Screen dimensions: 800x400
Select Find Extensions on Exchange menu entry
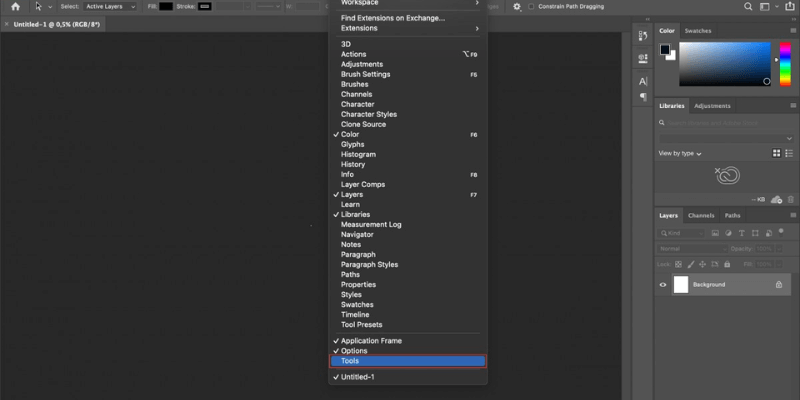393,18
